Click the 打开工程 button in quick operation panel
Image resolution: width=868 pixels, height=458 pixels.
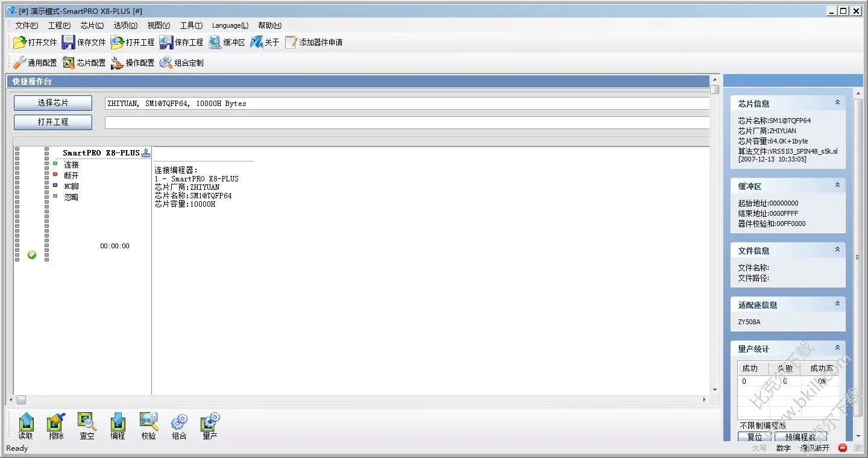tap(53, 122)
